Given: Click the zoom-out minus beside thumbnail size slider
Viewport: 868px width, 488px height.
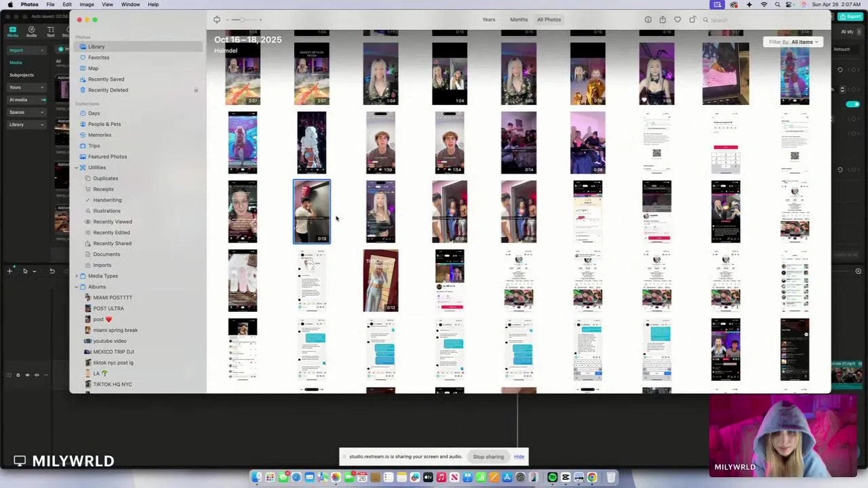Looking at the screenshot, I should (227, 20).
